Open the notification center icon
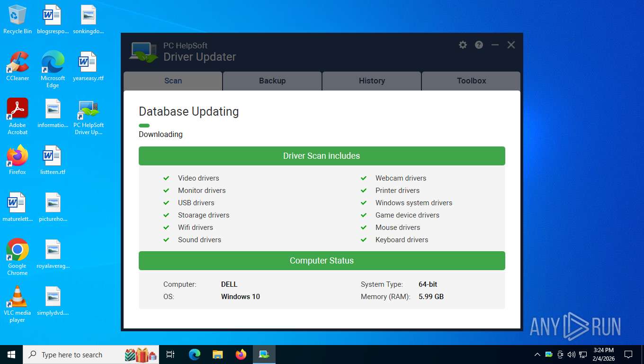 pos(628,355)
